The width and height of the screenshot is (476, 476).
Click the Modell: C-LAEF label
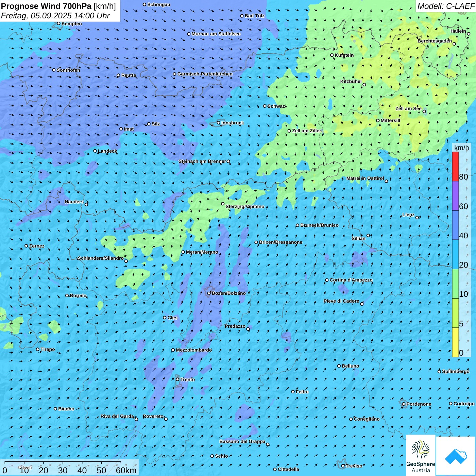[x=446, y=6]
